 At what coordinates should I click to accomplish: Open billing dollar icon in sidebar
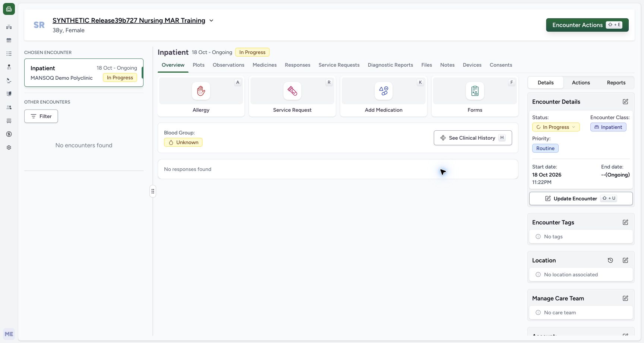pyautogui.click(x=9, y=134)
